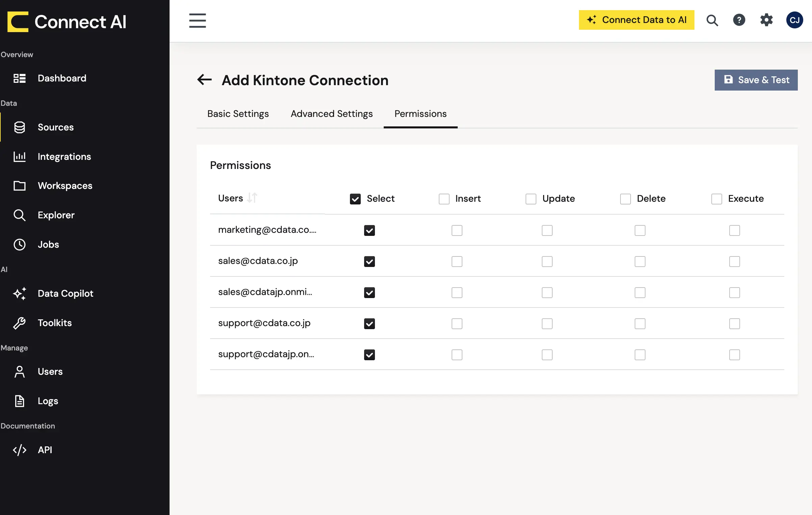Open the CJ user avatar menu

pyautogui.click(x=794, y=20)
